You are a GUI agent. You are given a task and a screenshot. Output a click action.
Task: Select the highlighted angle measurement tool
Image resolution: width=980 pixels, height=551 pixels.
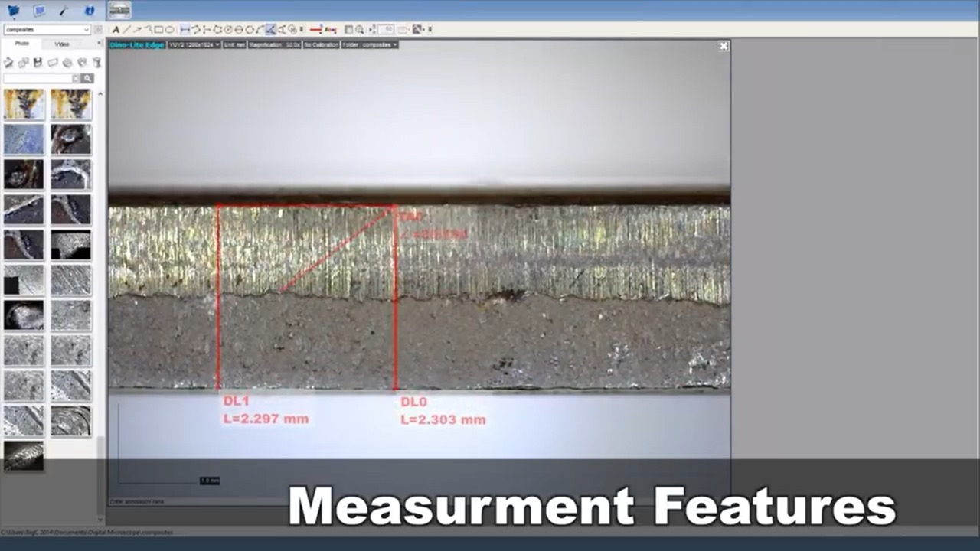click(x=270, y=30)
